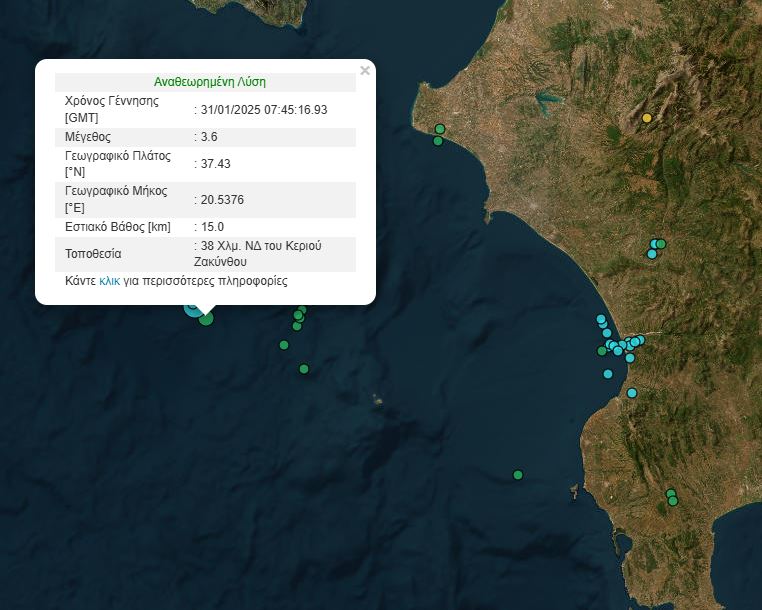Image resolution: width=762 pixels, height=610 pixels.
Task: Select the upper green marker on the northern cape coast
Action: [440, 129]
